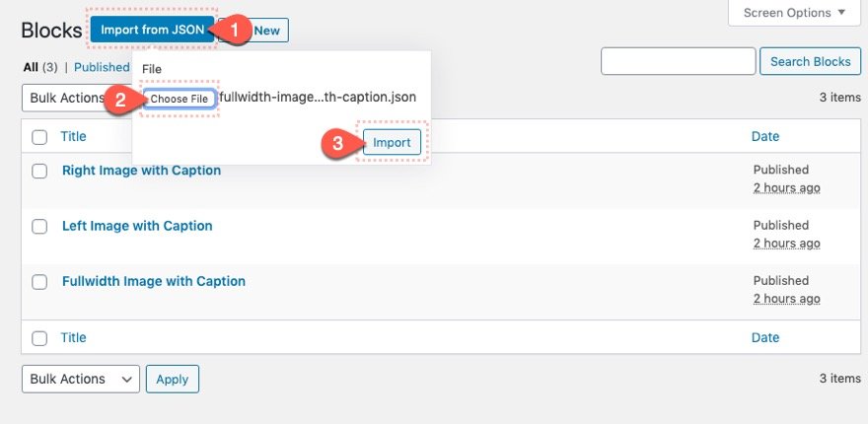
Task: Open the bottom Bulk Actions dropdown
Action: point(81,380)
